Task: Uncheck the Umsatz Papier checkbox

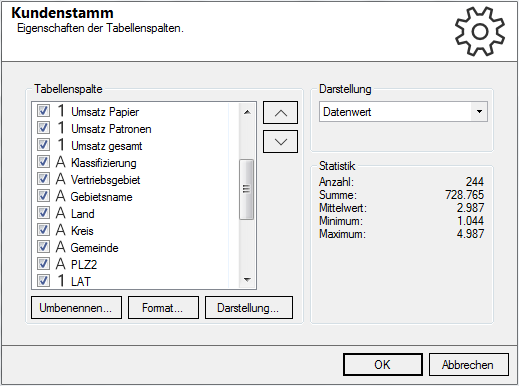Action: click(x=43, y=111)
